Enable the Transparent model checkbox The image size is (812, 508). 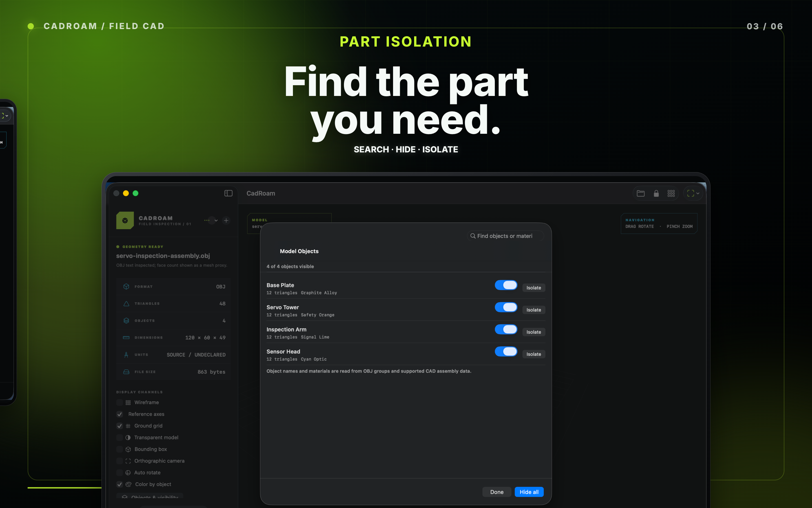click(120, 437)
